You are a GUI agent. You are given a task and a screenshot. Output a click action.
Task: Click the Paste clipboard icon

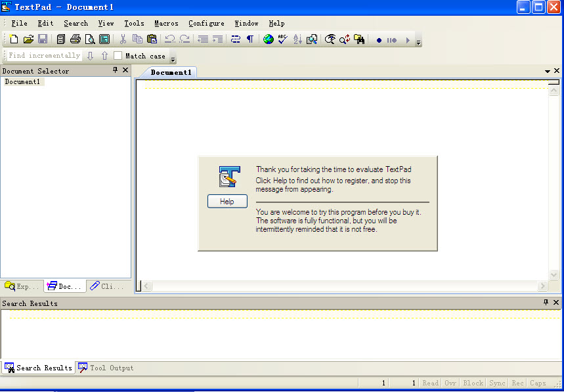click(x=152, y=39)
